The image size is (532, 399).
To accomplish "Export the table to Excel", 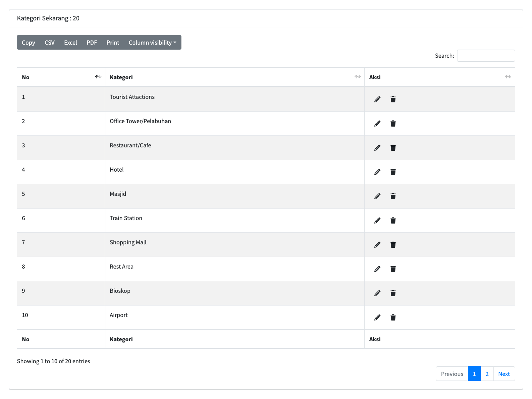I will click(x=70, y=42).
